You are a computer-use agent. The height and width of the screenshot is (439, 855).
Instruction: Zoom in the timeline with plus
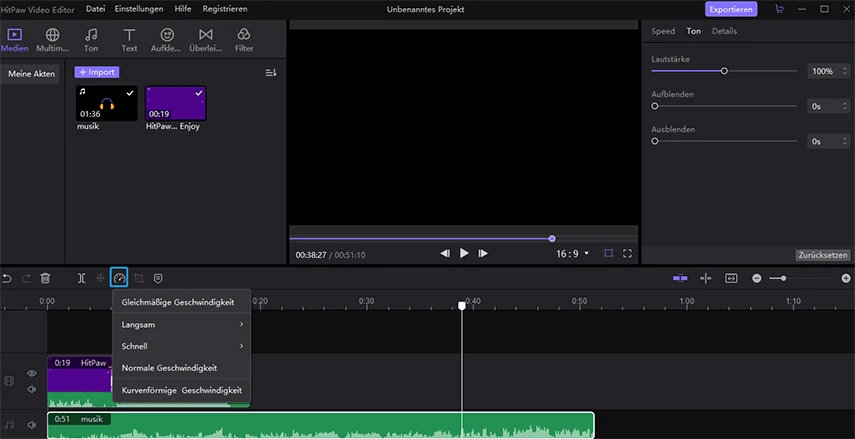coord(846,279)
